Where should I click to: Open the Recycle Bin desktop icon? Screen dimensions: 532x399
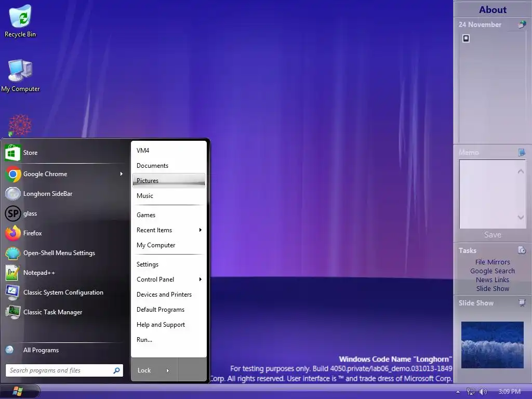(20, 21)
